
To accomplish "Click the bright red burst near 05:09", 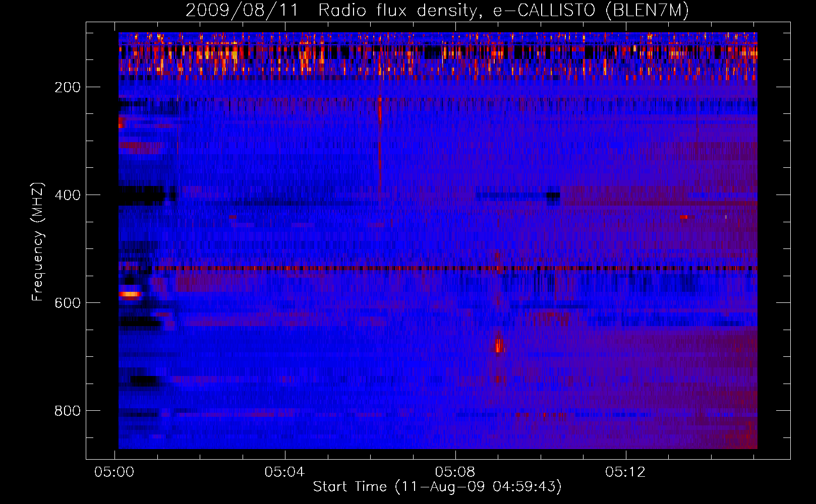I will 499,346.
